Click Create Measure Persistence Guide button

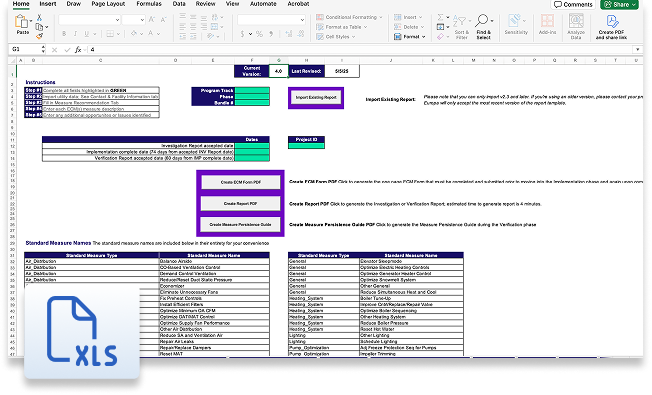241,225
